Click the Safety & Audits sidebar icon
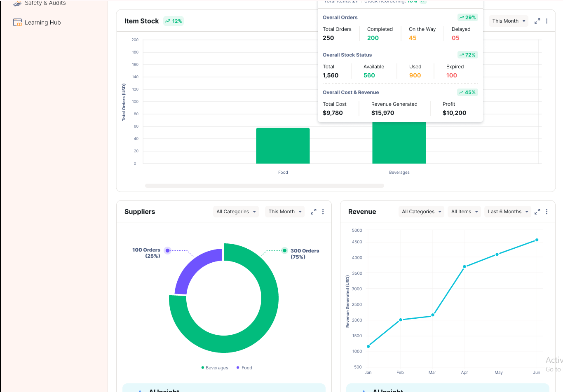 [17, 3]
